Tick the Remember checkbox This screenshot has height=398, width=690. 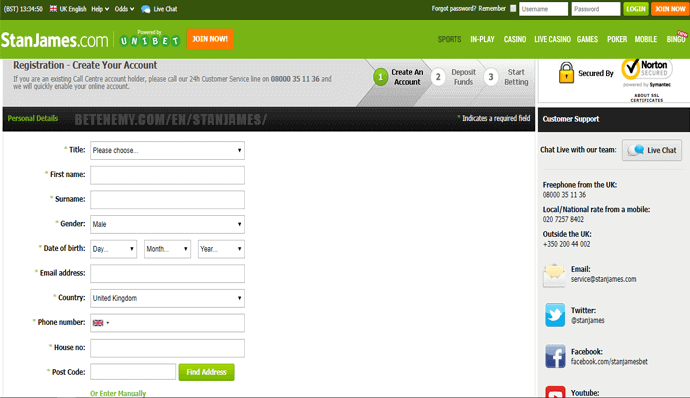coord(513,8)
